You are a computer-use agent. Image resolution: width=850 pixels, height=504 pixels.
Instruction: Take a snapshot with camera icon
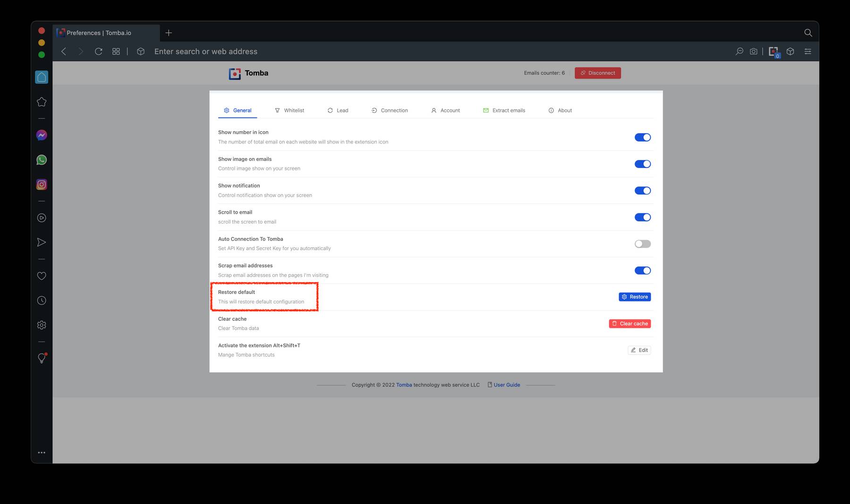click(x=754, y=51)
